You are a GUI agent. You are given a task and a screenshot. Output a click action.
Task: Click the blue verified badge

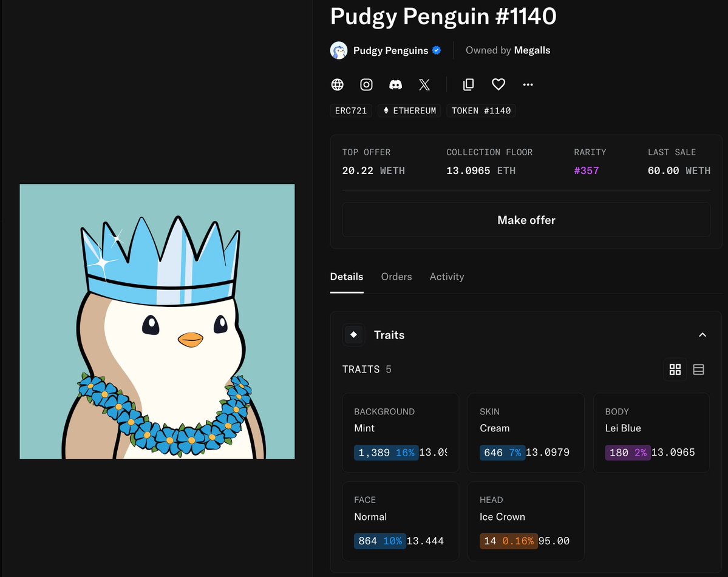click(437, 50)
